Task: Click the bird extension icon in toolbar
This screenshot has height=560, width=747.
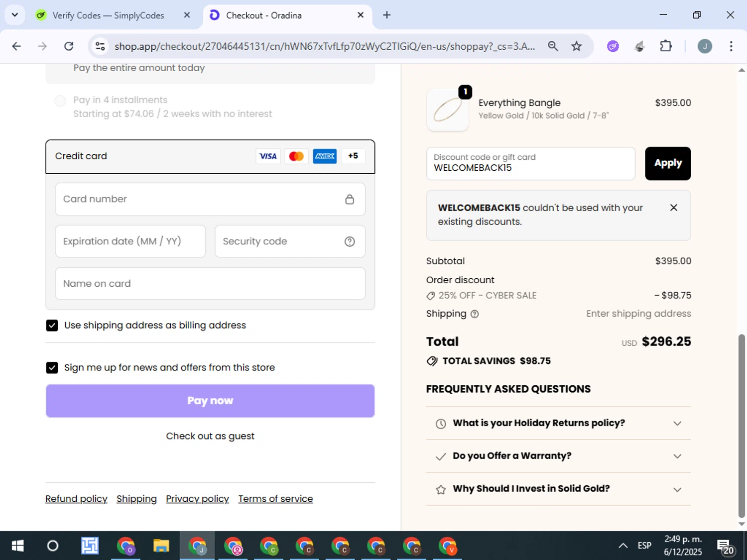Action: (640, 46)
